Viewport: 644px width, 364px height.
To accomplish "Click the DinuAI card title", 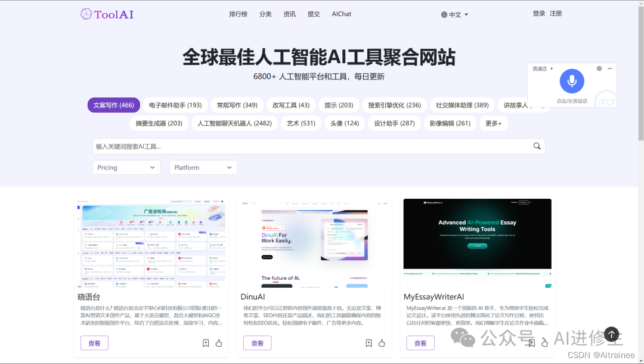I will [x=253, y=297].
